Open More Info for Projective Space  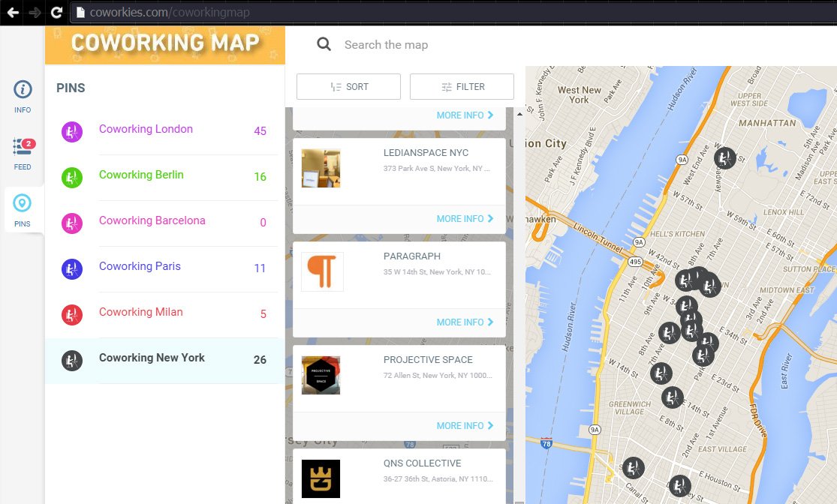(465, 425)
